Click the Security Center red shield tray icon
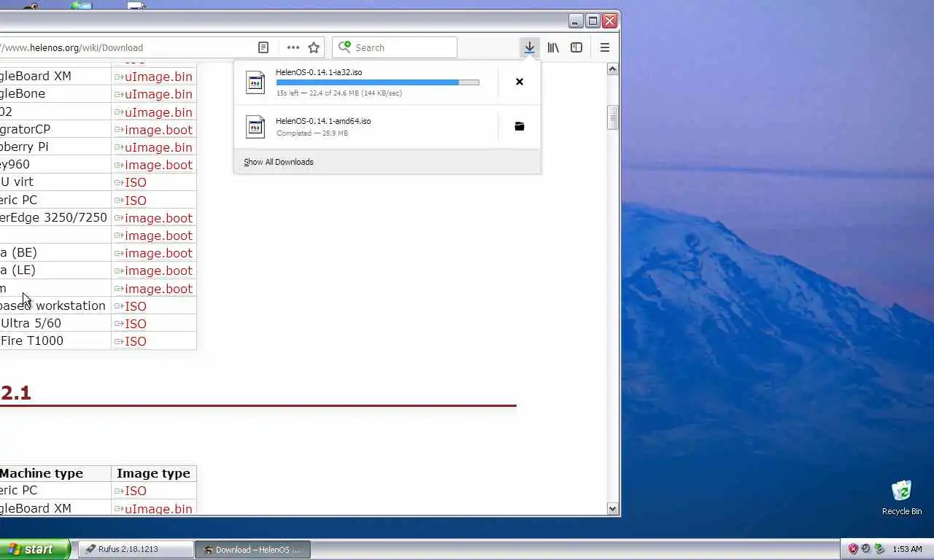Viewport: 934px width, 560px height. (x=853, y=549)
